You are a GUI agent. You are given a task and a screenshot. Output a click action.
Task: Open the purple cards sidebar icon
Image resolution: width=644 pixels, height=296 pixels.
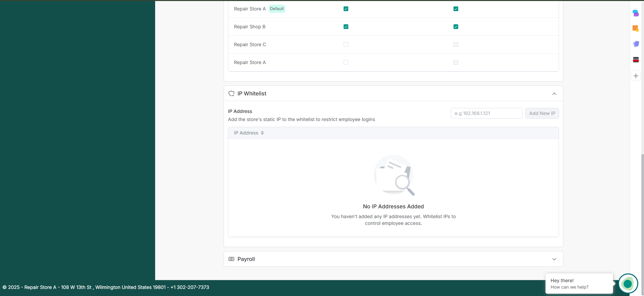pyautogui.click(x=636, y=44)
